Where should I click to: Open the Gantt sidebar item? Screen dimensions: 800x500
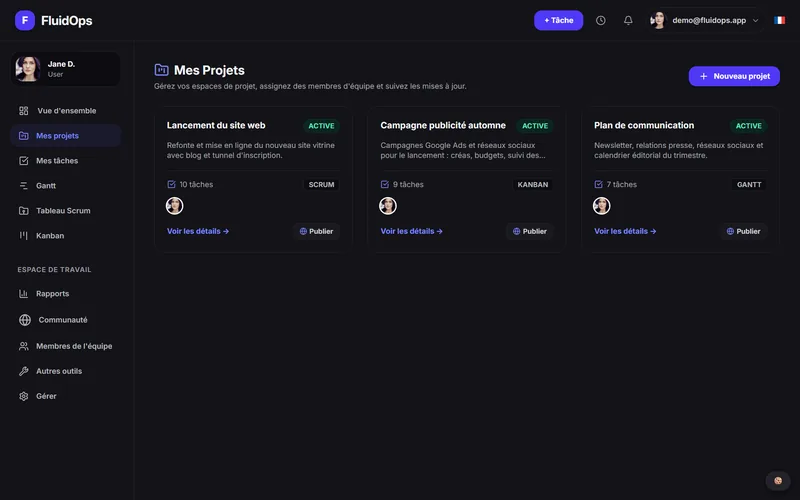pyautogui.click(x=65, y=186)
